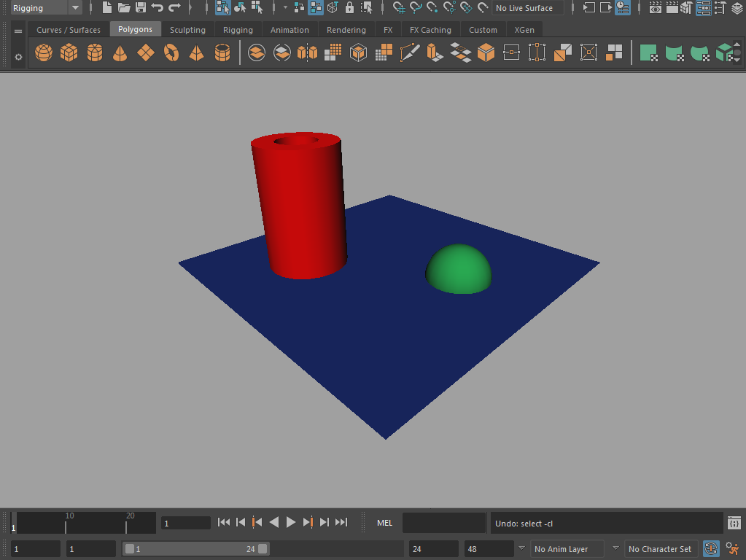
Task: Toggle auto keyframe mode
Action: coord(711,548)
